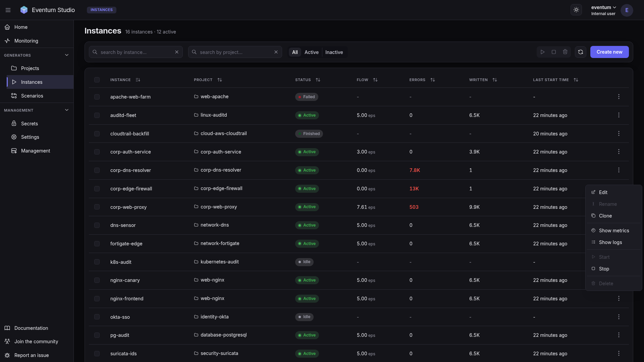Collapse the Generators sidebar section
The image size is (644, 362).
pos(67,55)
